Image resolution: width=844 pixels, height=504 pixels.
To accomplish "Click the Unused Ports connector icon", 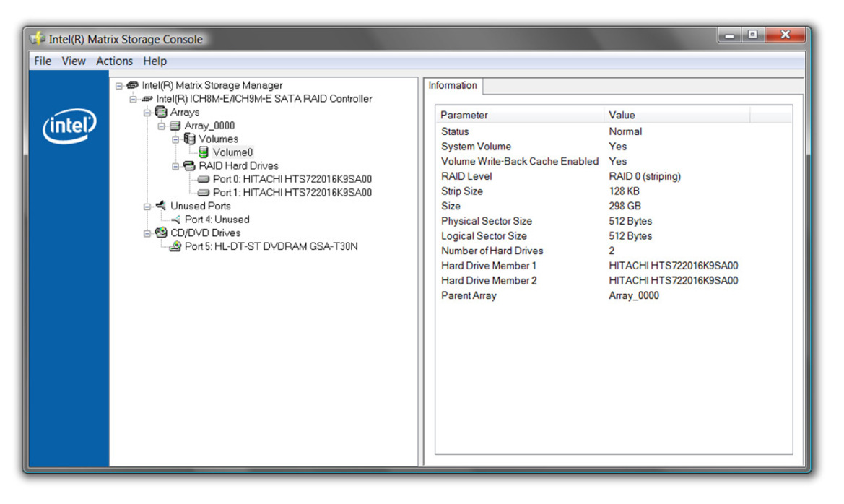I will point(160,205).
